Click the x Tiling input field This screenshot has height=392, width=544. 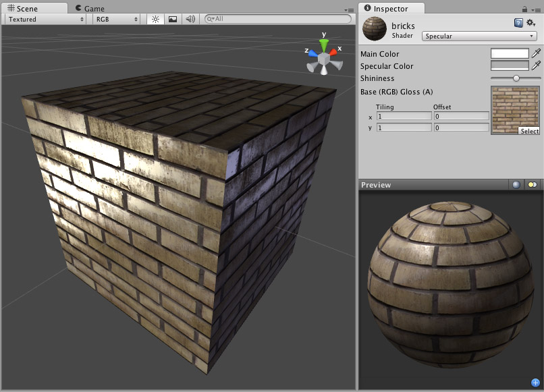404,115
